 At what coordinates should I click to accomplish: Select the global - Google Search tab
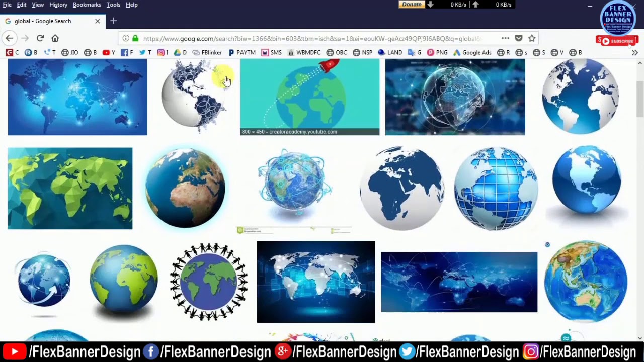(x=52, y=21)
